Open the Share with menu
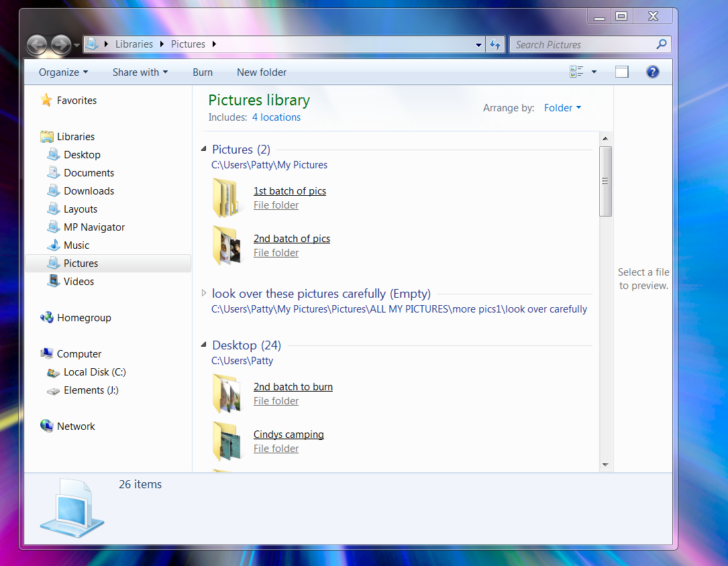 (140, 72)
